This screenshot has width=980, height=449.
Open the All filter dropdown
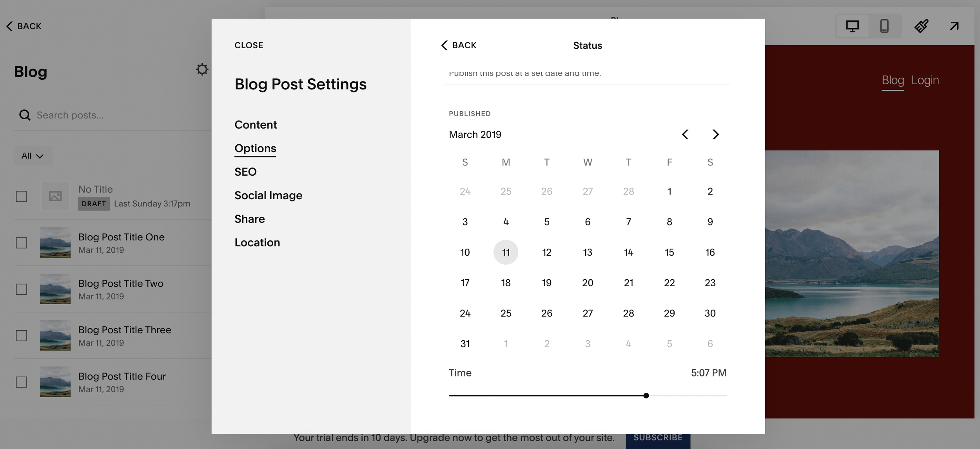(x=33, y=156)
